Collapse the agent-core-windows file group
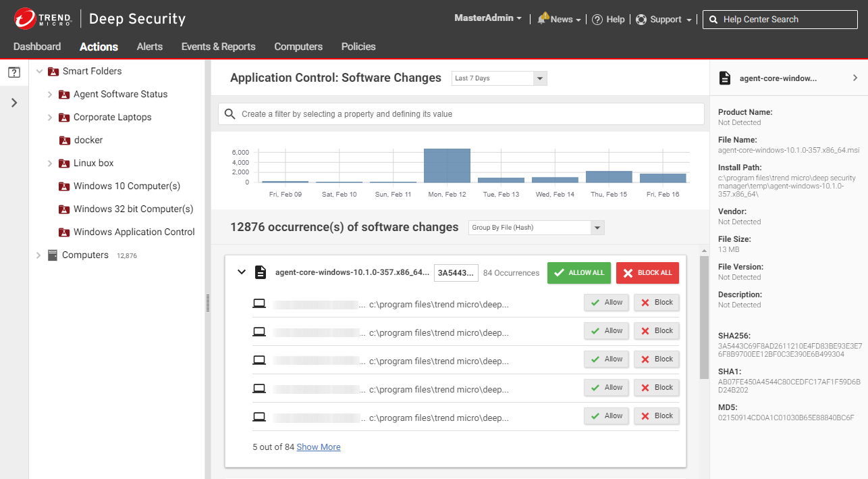The height and width of the screenshot is (479, 868). 241,272
